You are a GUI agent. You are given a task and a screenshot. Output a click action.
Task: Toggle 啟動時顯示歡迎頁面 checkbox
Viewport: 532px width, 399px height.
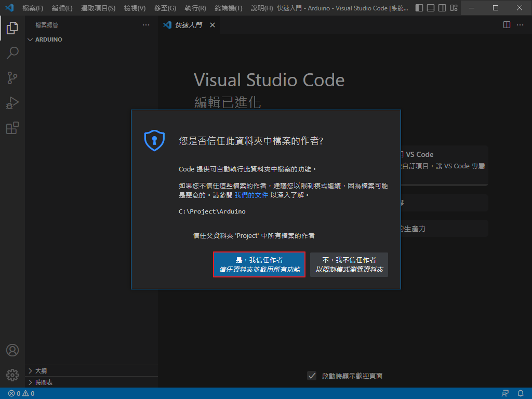click(312, 376)
